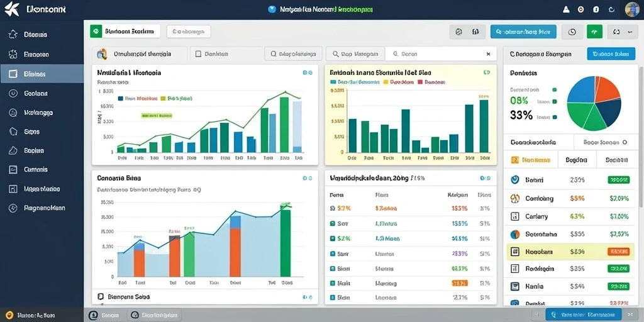This screenshot has width=644, height=322.
Task: Click the grey outlined button next to the green title button
Action: pyautogui.click(x=189, y=31)
